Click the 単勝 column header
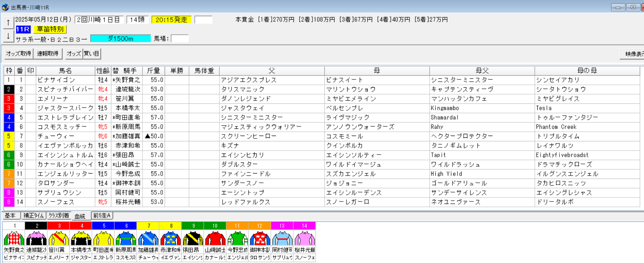 pos(177,71)
